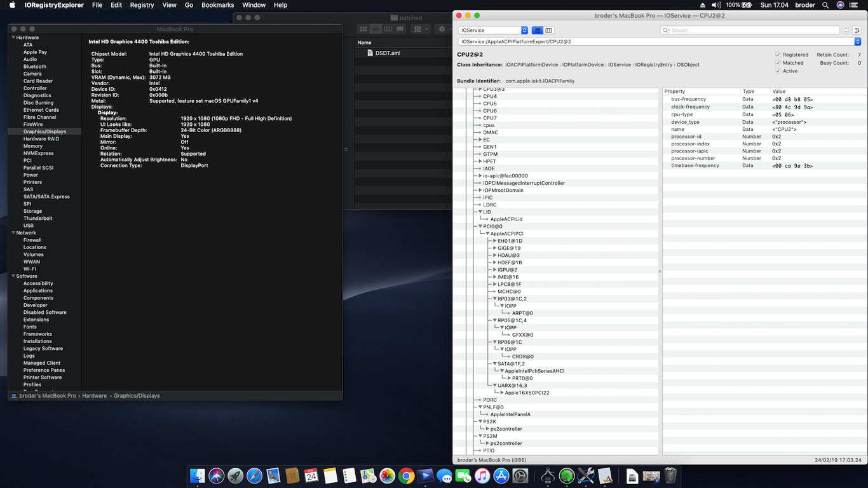The image size is (868, 488).
Task: Open Photos from the dock
Action: tap(387, 475)
